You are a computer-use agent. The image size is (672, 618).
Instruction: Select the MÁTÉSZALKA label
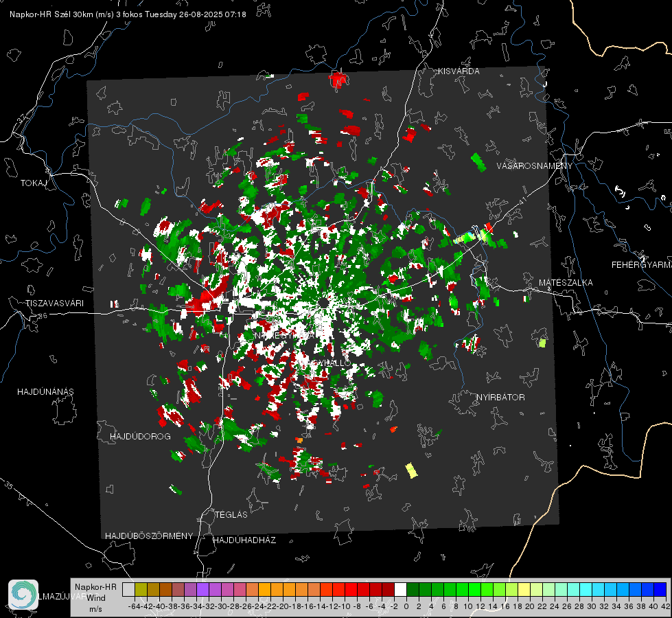[x=566, y=282]
